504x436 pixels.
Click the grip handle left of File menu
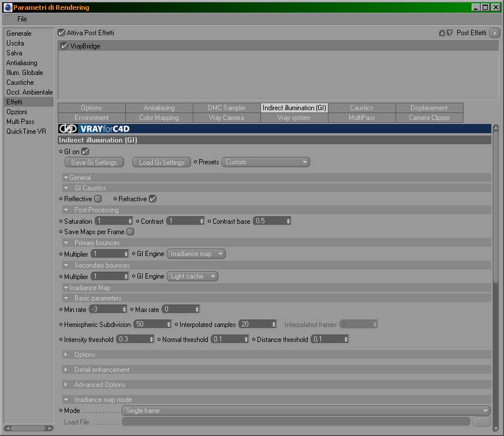click(x=9, y=18)
